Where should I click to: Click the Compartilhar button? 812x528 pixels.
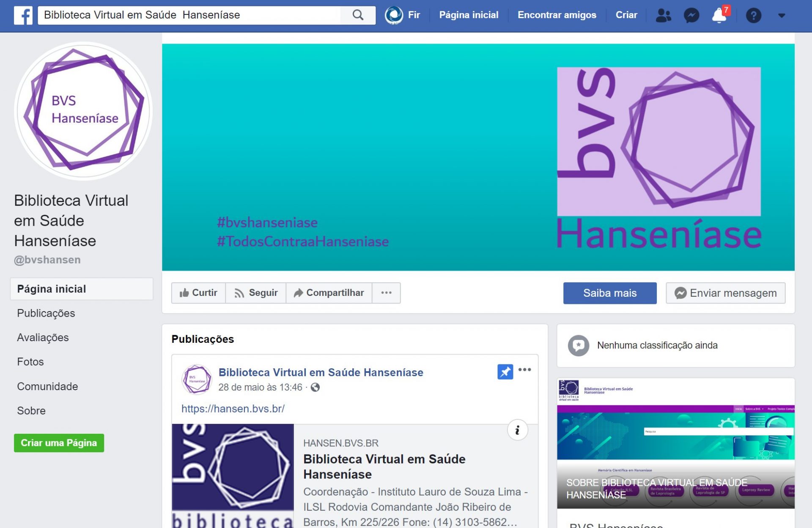coord(329,293)
